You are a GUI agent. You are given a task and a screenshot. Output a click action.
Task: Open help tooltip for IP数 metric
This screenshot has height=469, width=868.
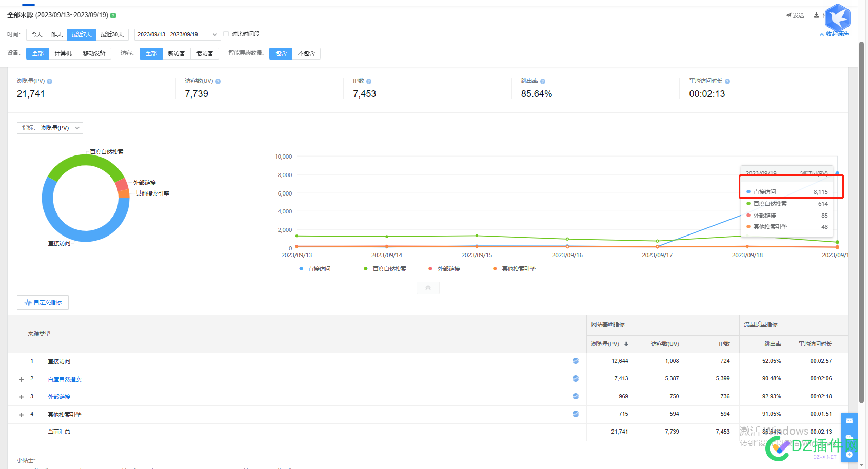point(369,81)
